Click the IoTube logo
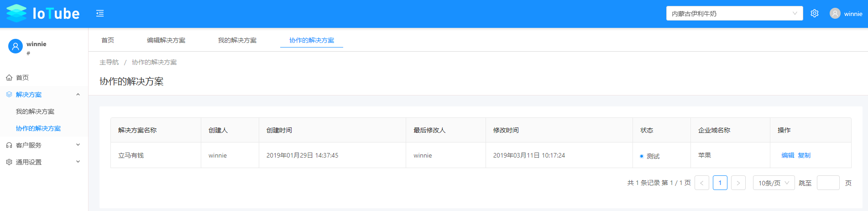Viewport: 868px width, 211px height. (x=43, y=13)
